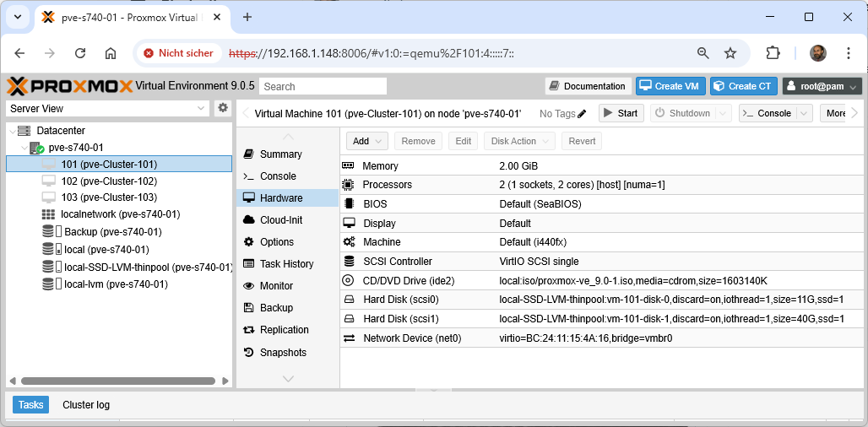Click the Proxmox logo in the header
The height and width of the screenshot is (427, 868).
point(69,86)
